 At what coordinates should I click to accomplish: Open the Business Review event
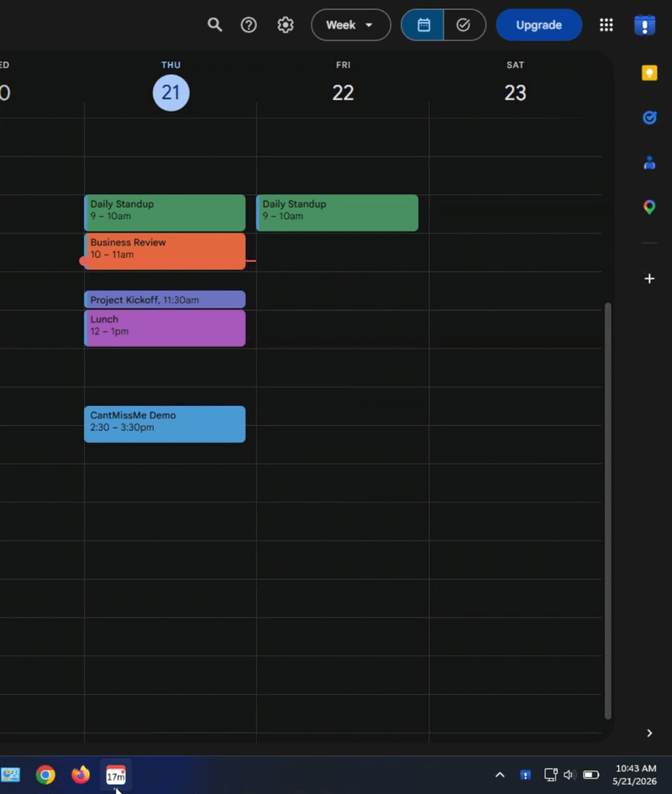click(165, 251)
